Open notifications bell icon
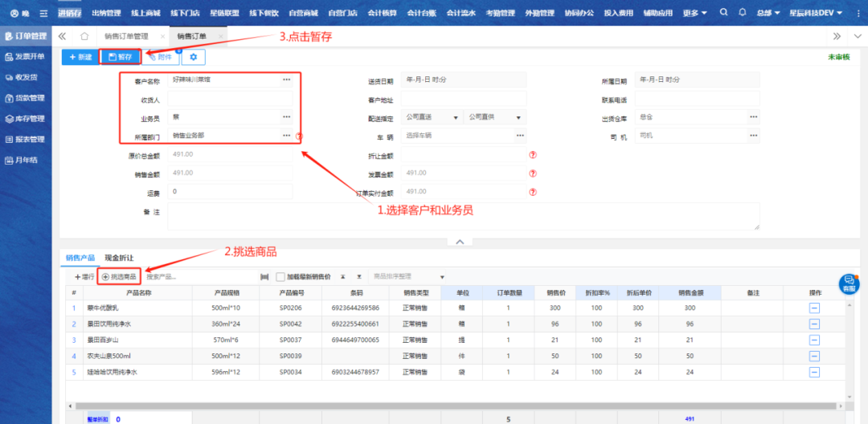 [x=742, y=14]
